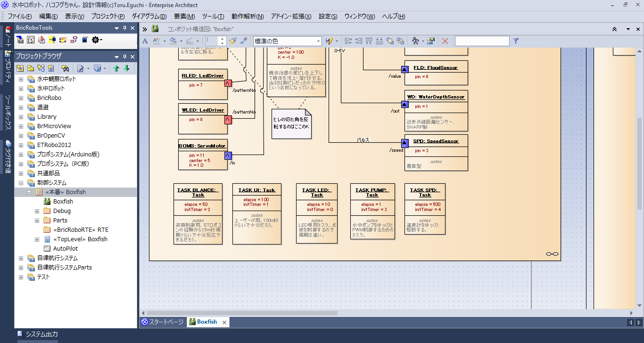Open the システム出力 panel tab
Screen dimensions: 644x343
(37, 335)
